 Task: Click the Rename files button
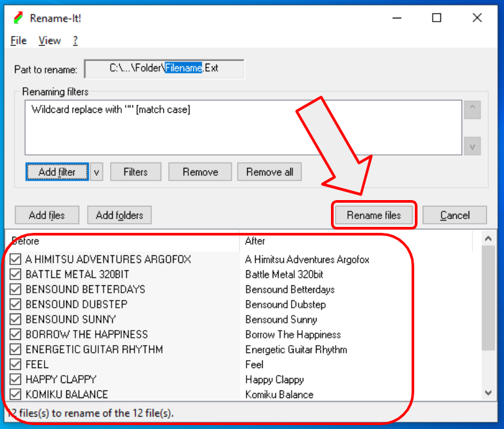pos(374,215)
